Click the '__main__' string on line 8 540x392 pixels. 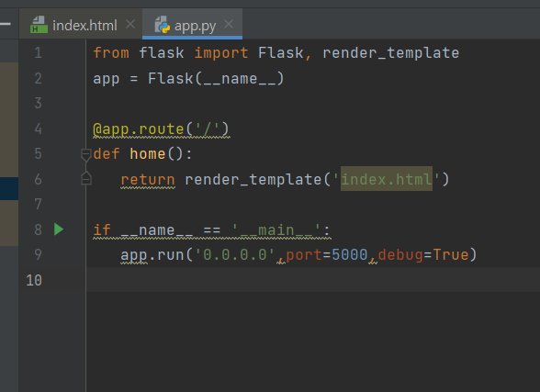(276, 230)
